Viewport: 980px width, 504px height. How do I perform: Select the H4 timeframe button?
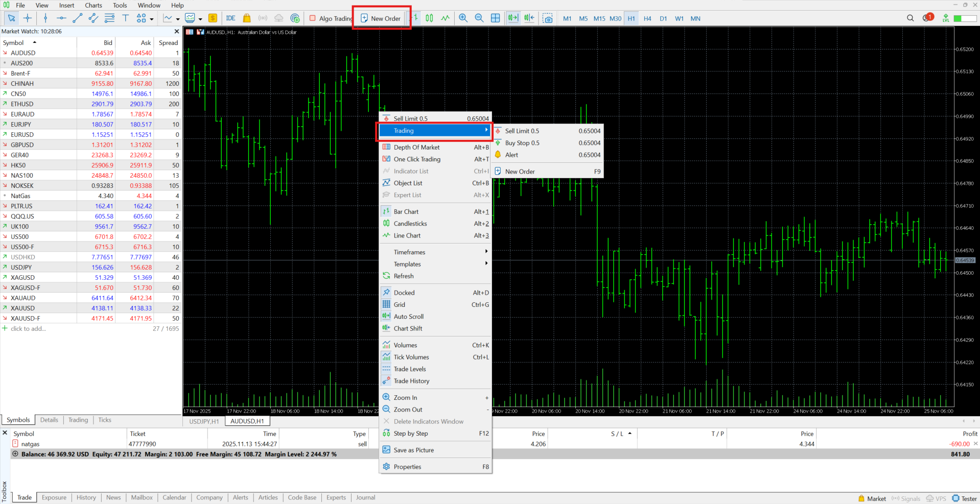tap(647, 18)
